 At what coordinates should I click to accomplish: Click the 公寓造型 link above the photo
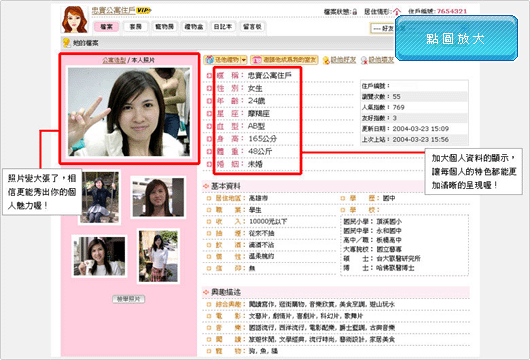[114, 60]
